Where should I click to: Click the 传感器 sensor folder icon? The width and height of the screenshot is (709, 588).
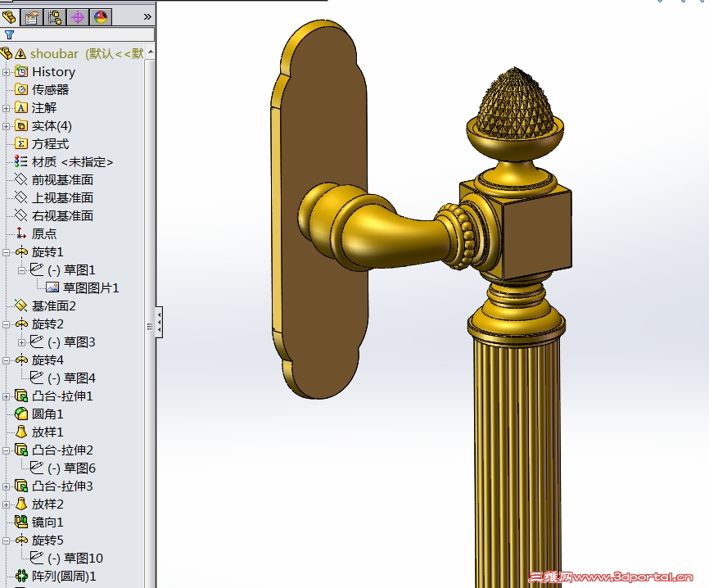(20, 89)
